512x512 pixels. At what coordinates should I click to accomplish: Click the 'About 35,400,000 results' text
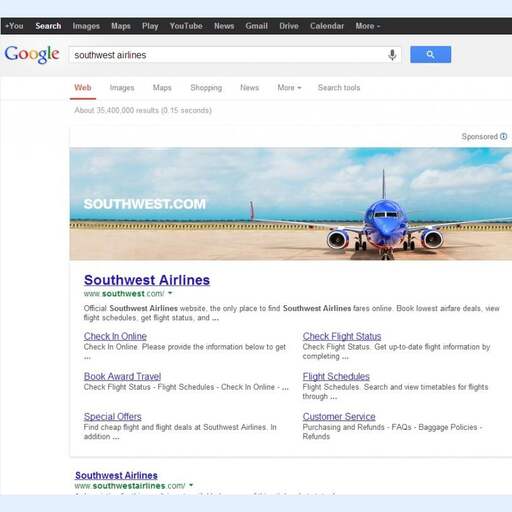coord(143,110)
